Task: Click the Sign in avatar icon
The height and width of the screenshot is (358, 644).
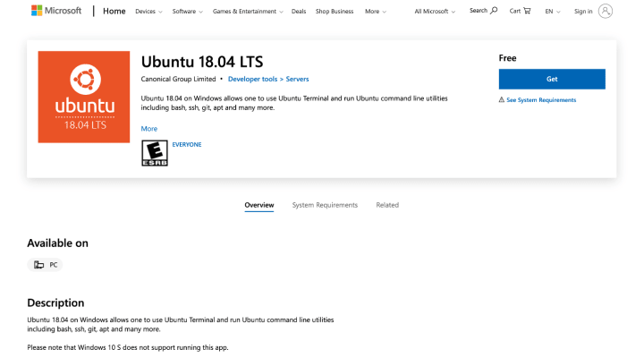Action: (x=605, y=11)
